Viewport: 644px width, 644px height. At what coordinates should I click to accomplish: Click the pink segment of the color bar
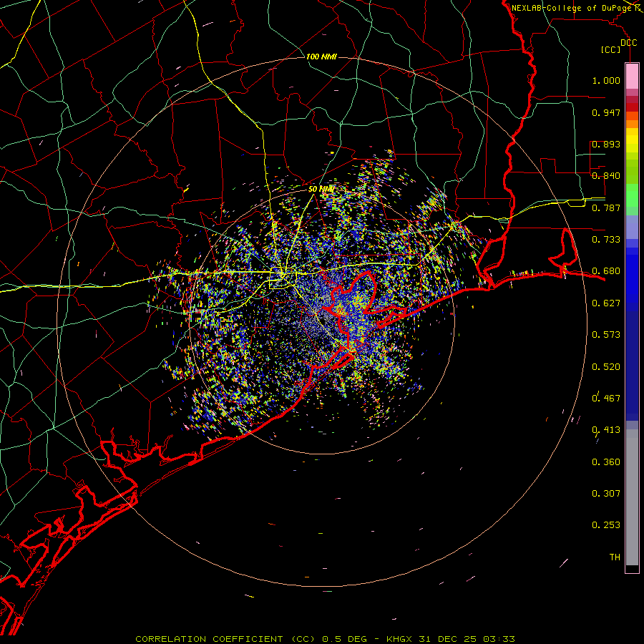tap(632, 76)
